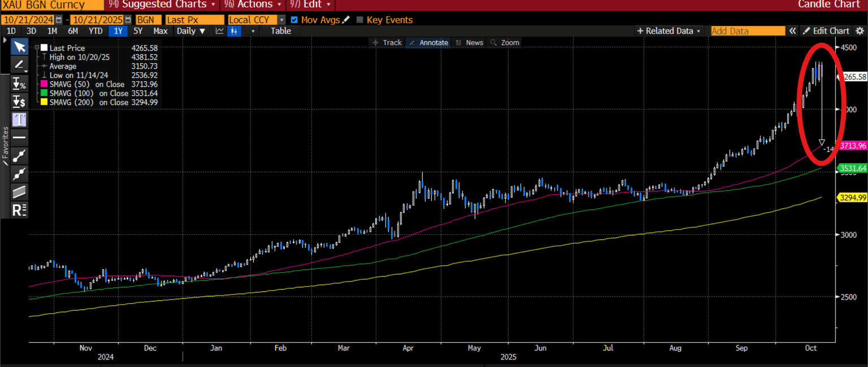868x367 pixels.
Task: Select the arrow selection tool
Action: click(x=19, y=46)
